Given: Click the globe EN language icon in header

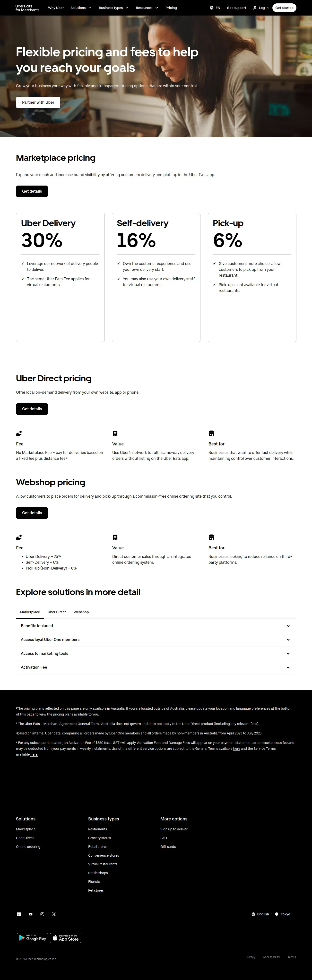Looking at the screenshot, I should click(x=212, y=8).
